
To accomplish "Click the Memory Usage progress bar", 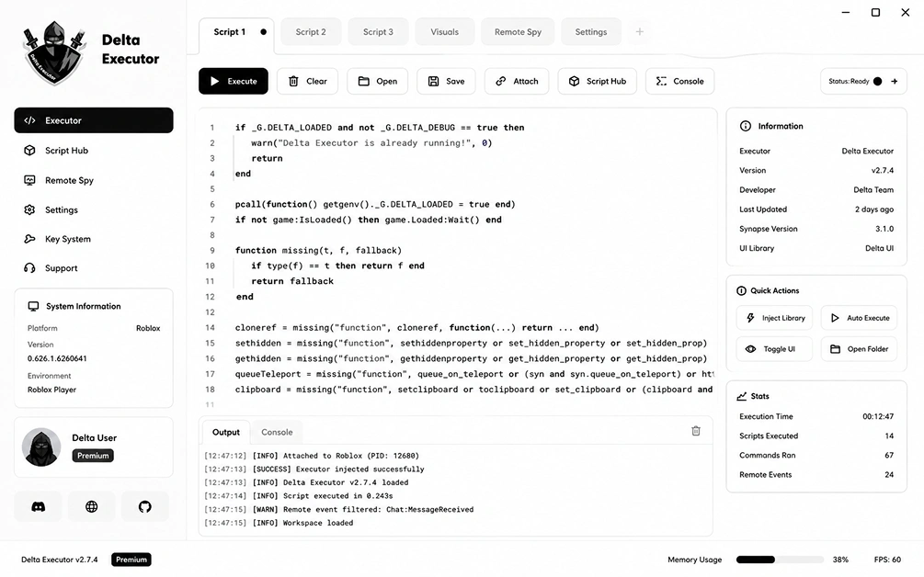I will [x=780, y=560].
